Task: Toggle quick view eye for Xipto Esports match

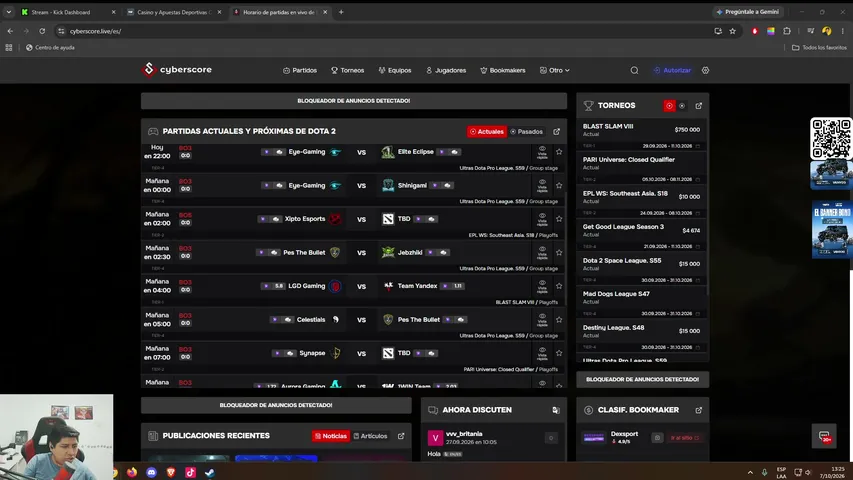Action: pos(542,219)
